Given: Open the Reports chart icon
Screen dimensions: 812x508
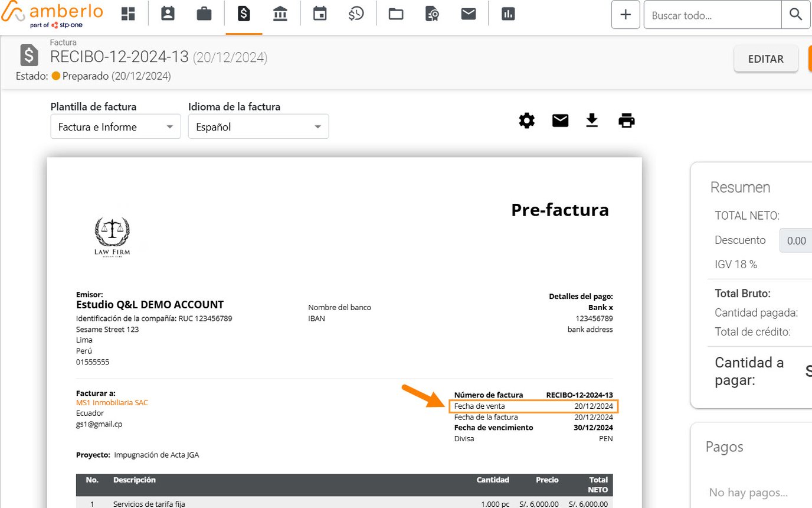Looking at the screenshot, I should [508, 13].
